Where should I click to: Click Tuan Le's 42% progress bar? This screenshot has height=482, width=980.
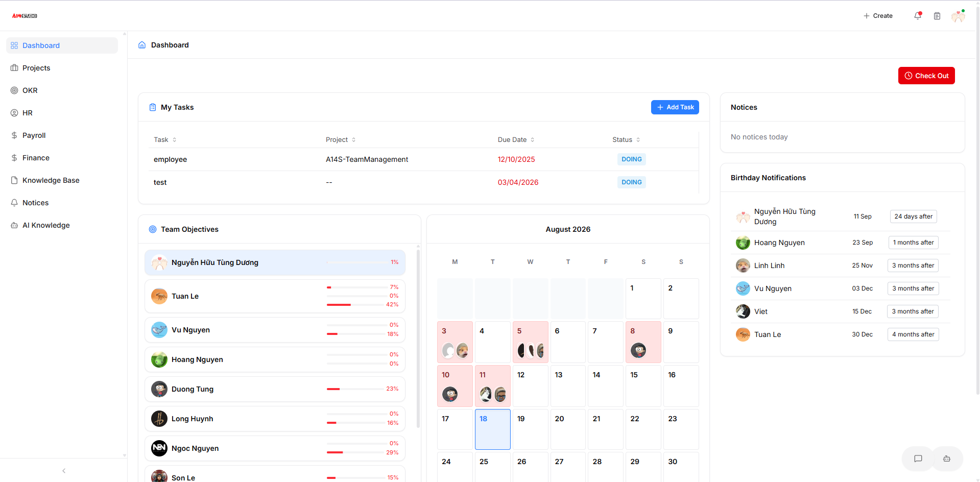(356, 305)
